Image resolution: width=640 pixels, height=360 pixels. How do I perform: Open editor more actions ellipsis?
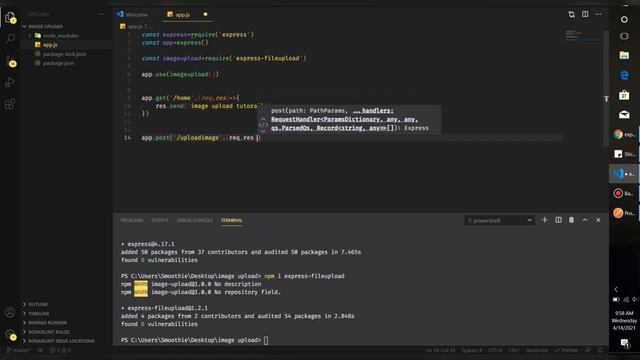pos(598,14)
